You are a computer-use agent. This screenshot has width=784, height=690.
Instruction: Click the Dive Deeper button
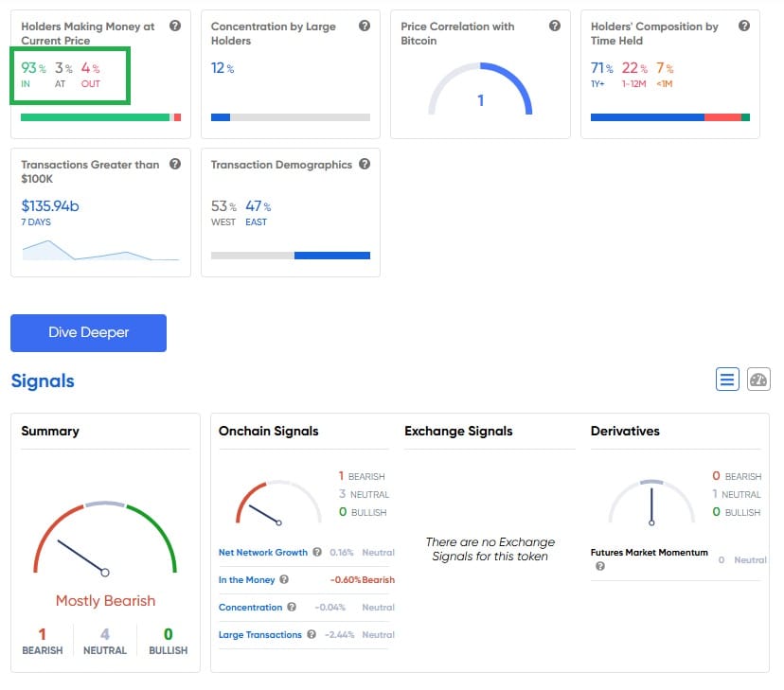(88, 333)
